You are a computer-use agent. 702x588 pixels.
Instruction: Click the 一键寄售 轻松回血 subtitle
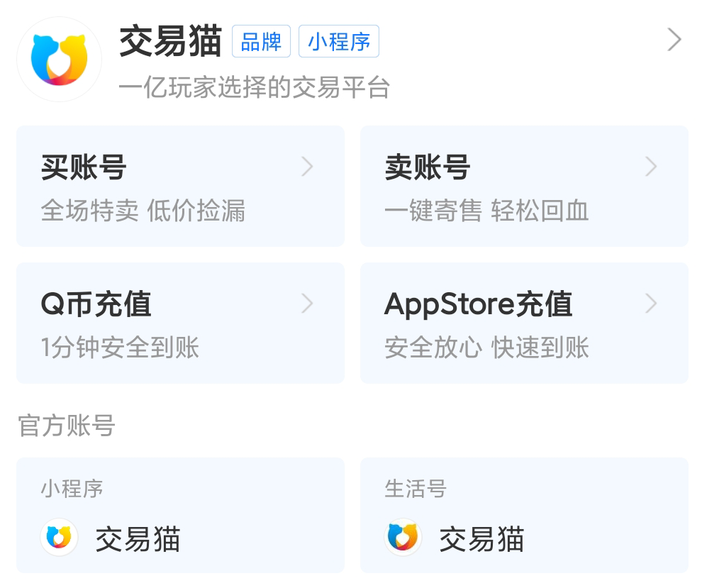486,211
